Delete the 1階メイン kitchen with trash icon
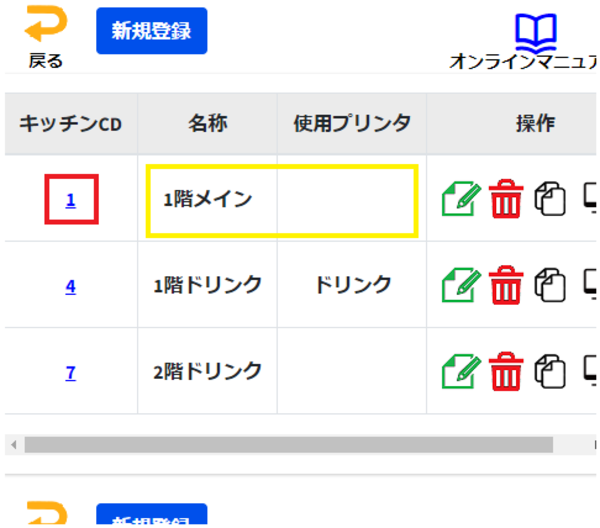Image resolution: width=600 pixels, height=528 pixels. point(506,199)
